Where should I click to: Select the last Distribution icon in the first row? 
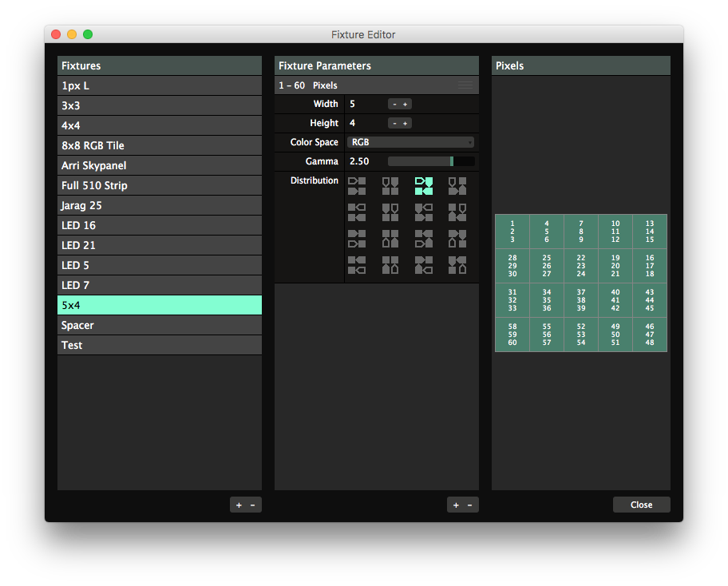457,186
